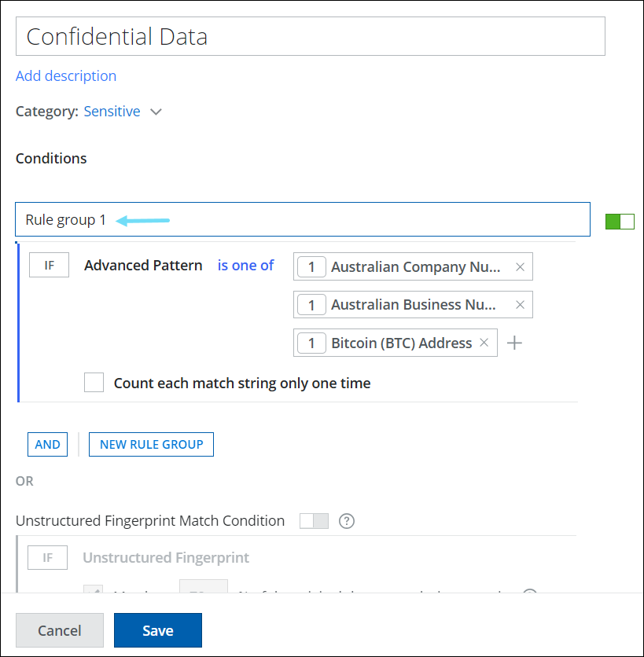Click the Sensitive category value
This screenshot has width=644, height=657.
click(x=112, y=112)
